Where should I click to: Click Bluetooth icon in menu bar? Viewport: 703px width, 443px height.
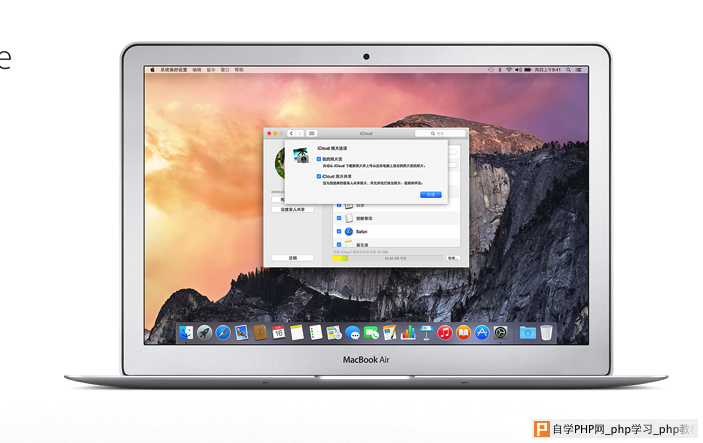[500, 70]
